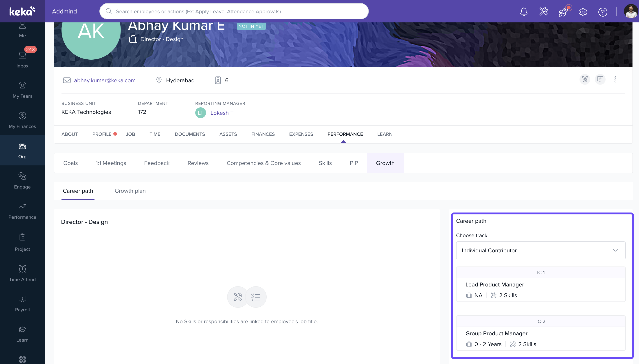Screen dimensions: 639x364
Task: Open the notifications bell icon
Action: click(x=524, y=12)
